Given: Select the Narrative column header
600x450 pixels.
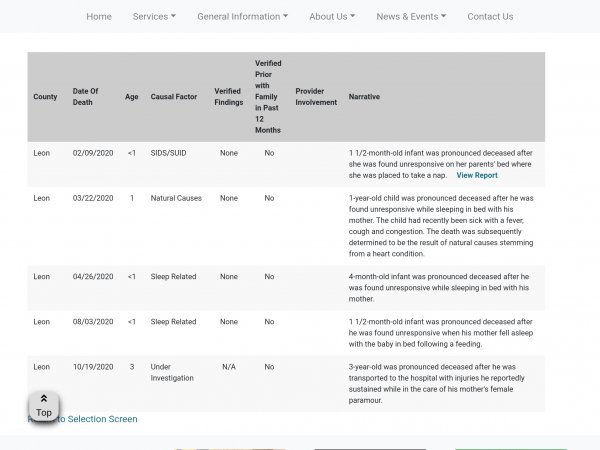Looking at the screenshot, I should pyautogui.click(x=364, y=97).
